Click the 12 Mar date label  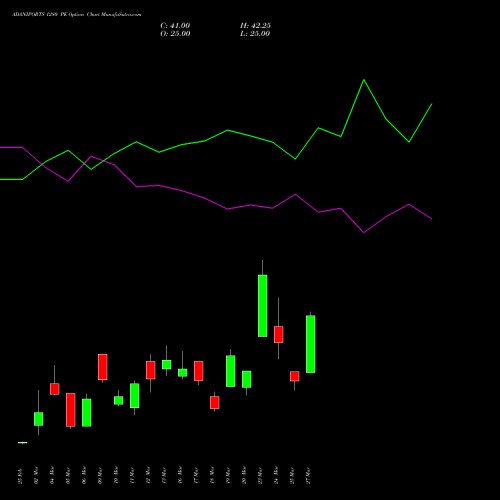point(148,475)
